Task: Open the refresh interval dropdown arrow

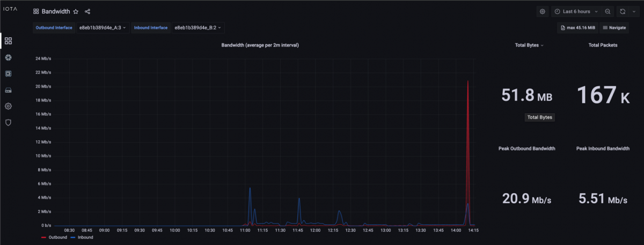Action: 634,11
